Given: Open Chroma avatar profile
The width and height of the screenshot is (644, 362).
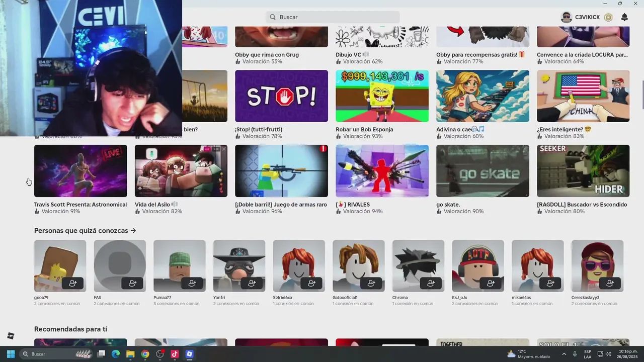Looking at the screenshot, I should [x=418, y=265].
